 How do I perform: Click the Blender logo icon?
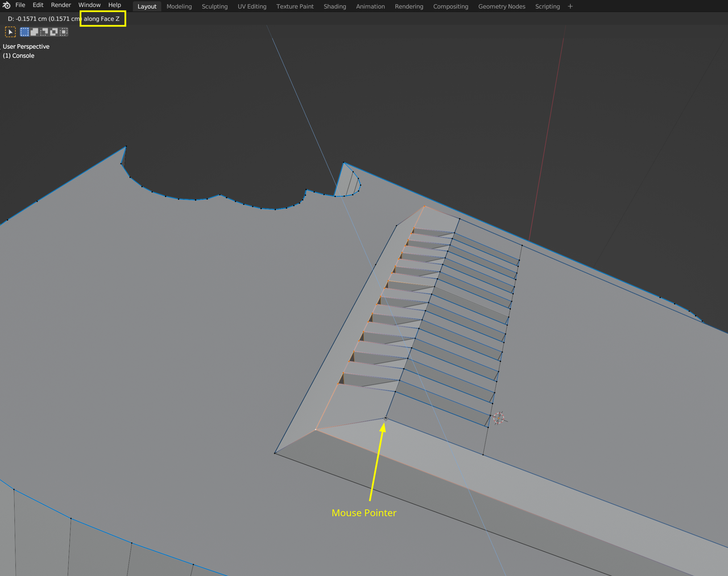[6, 5]
